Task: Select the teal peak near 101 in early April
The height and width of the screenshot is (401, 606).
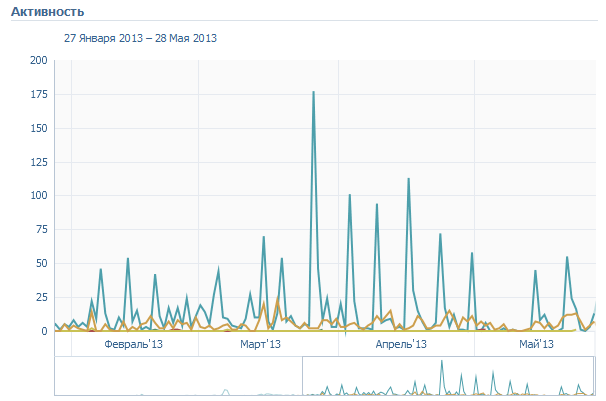Action: (349, 195)
